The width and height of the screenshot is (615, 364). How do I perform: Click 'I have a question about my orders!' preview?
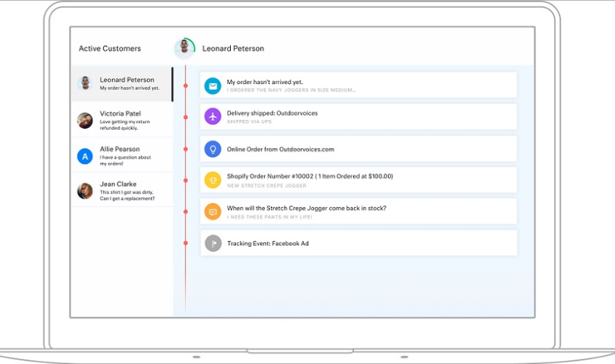125,160
